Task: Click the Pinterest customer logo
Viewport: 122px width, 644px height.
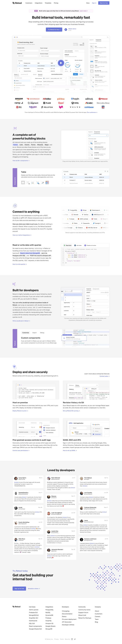Action: (x=103, y=99)
